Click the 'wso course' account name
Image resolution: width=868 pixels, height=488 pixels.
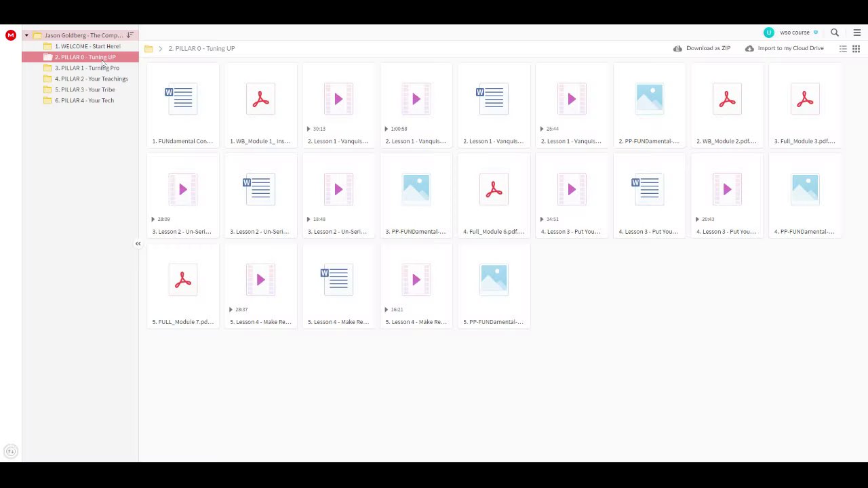(795, 33)
